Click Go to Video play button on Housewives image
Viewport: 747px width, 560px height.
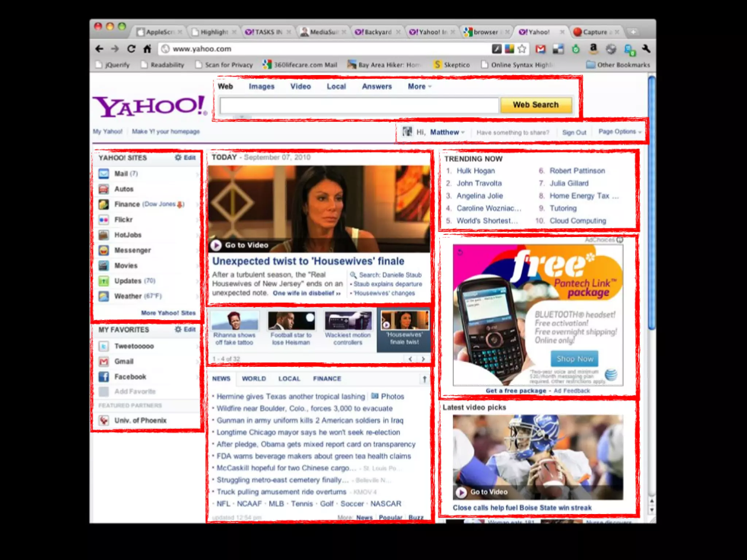pyautogui.click(x=216, y=245)
